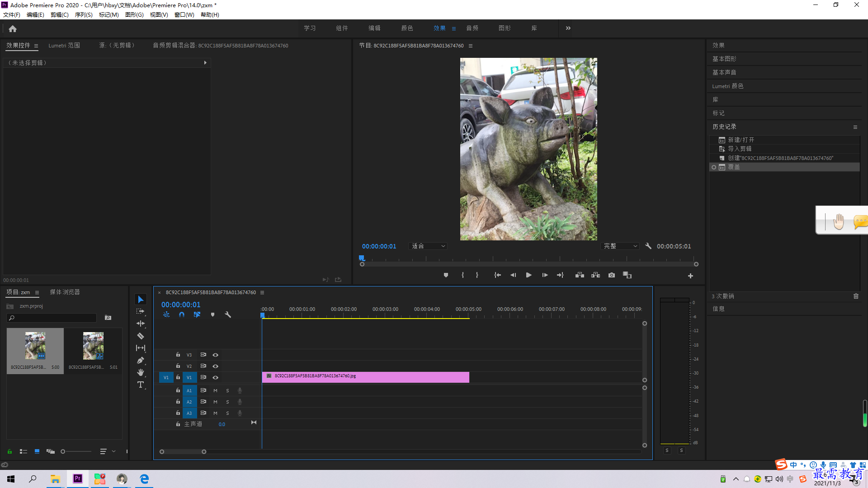Image resolution: width=868 pixels, height=488 pixels.
Task: Toggle snap in timeline
Action: [x=182, y=314]
